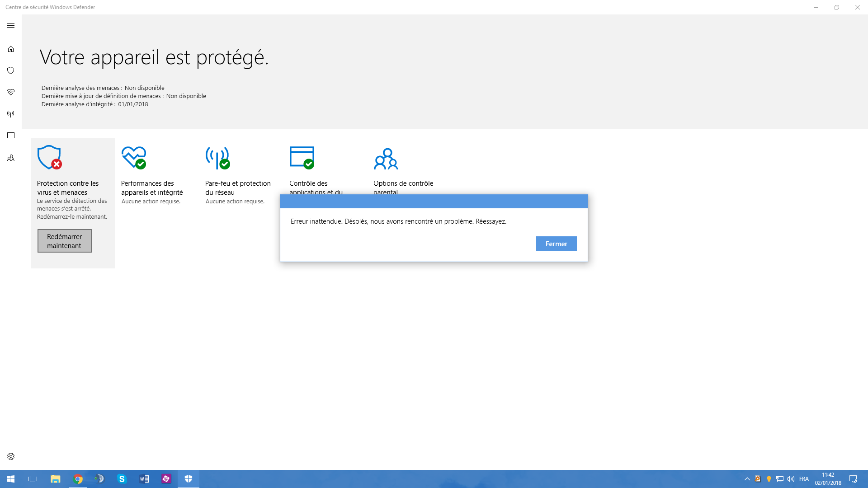Click the yellow light bulb tray icon
The width and height of the screenshot is (868, 488).
[x=769, y=479]
